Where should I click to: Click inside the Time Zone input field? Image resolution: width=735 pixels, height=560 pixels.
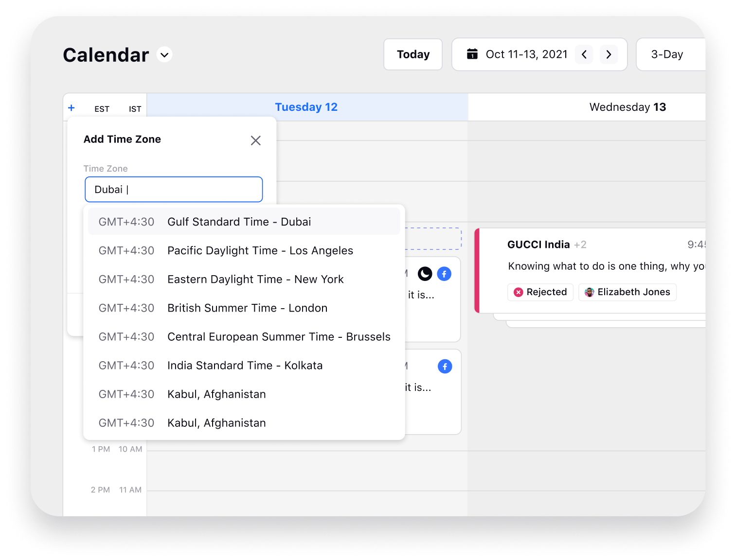click(174, 189)
